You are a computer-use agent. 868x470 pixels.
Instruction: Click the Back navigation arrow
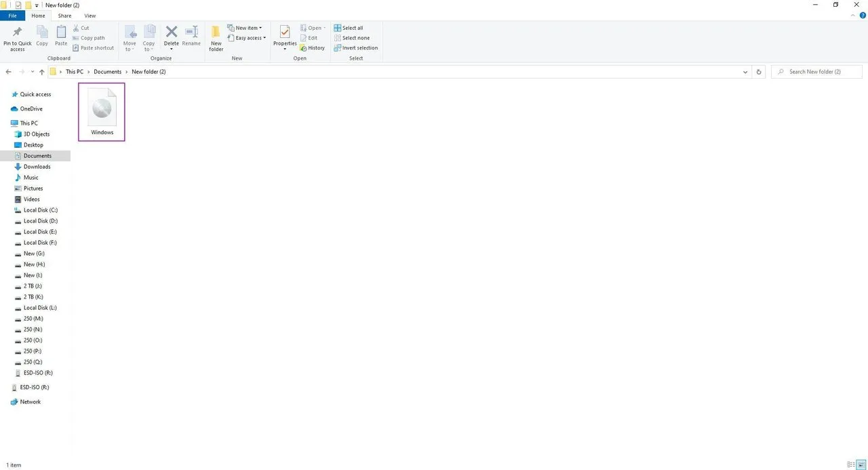[8, 72]
